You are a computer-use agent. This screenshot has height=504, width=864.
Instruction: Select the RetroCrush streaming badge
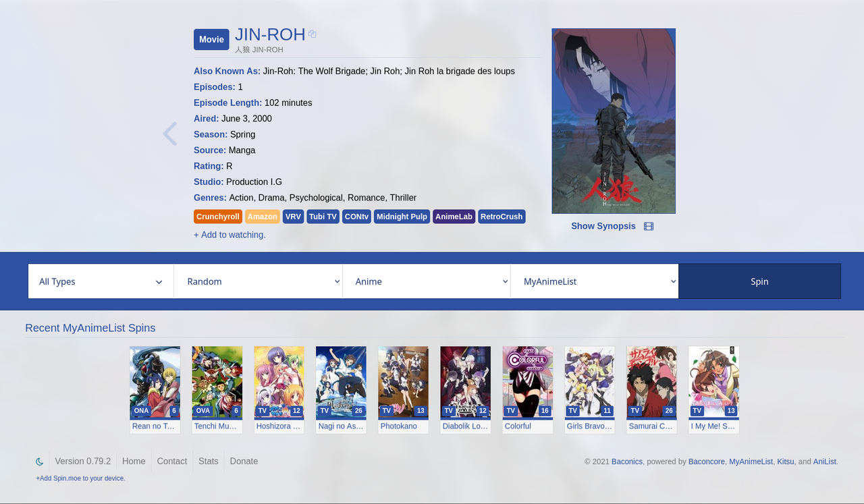click(x=502, y=217)
